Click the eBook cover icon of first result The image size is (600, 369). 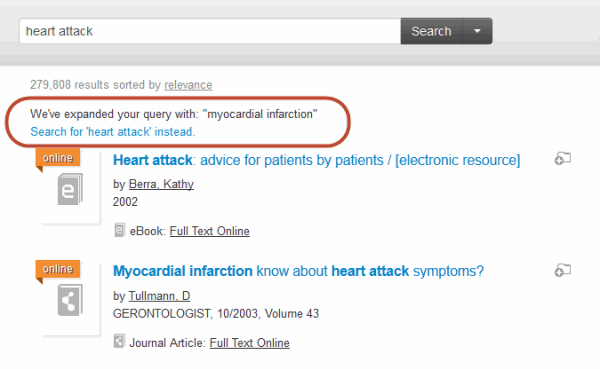point(70,189)
